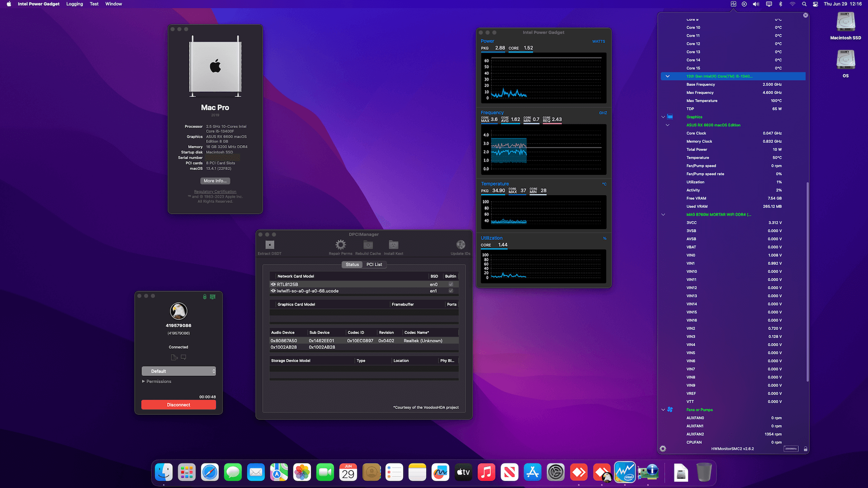Click the More Info button in Mac Pro window
The width and height of the screenshot is (868, 488).
tap(215, 180)
